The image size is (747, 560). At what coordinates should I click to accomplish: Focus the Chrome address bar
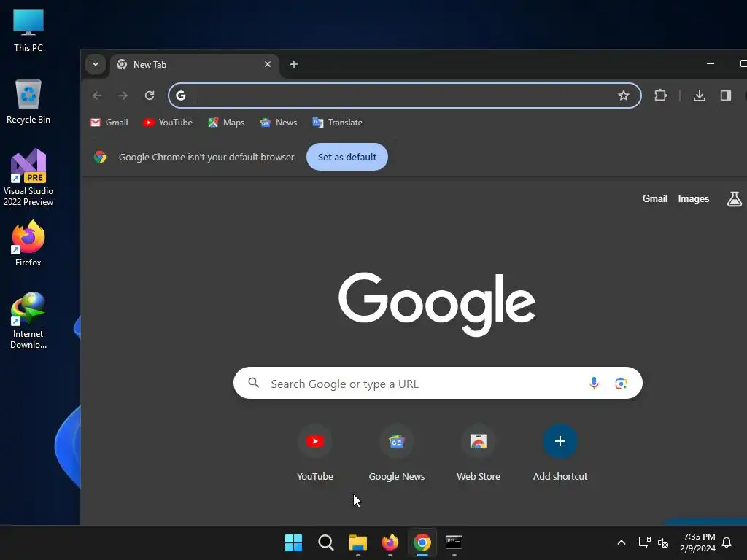pyautogui.click(x=404, y=96)
